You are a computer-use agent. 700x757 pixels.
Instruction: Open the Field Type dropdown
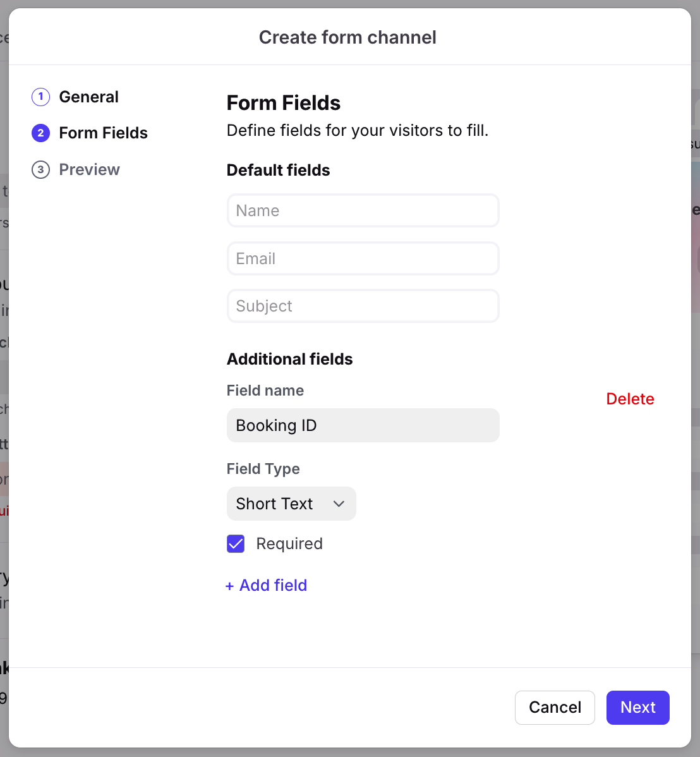point(291,504)
